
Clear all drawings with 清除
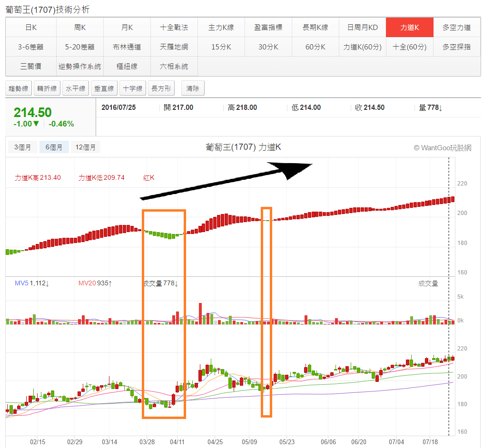click(x=192, y=88)
